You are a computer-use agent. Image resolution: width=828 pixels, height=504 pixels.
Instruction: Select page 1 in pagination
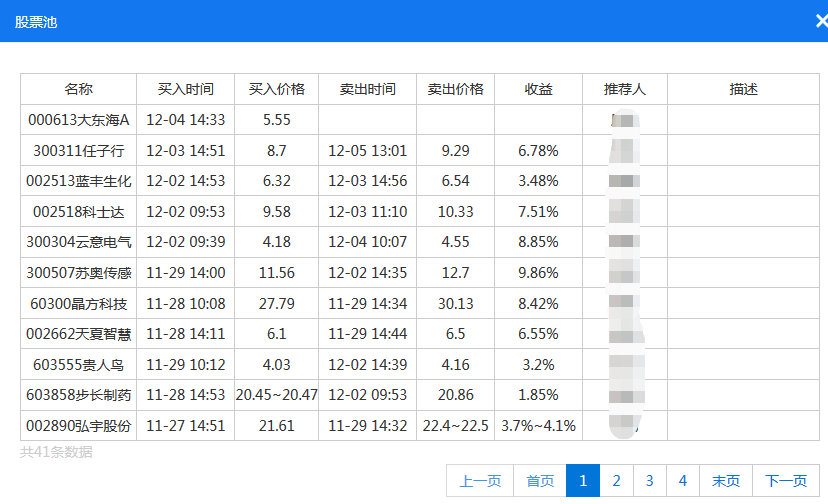(x=583, y=481)
